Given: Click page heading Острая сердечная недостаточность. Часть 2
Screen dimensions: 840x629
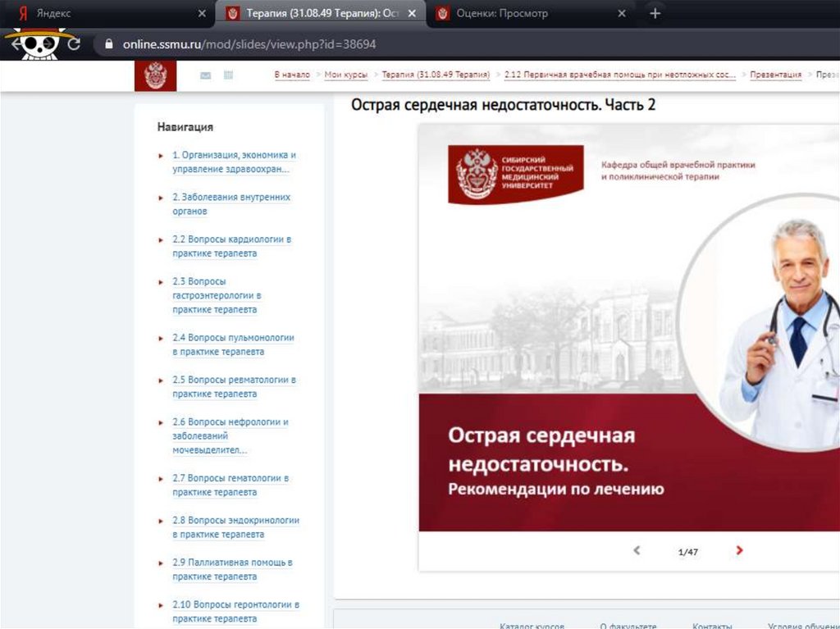Looking at the screenshot, I should coord(503,104).
